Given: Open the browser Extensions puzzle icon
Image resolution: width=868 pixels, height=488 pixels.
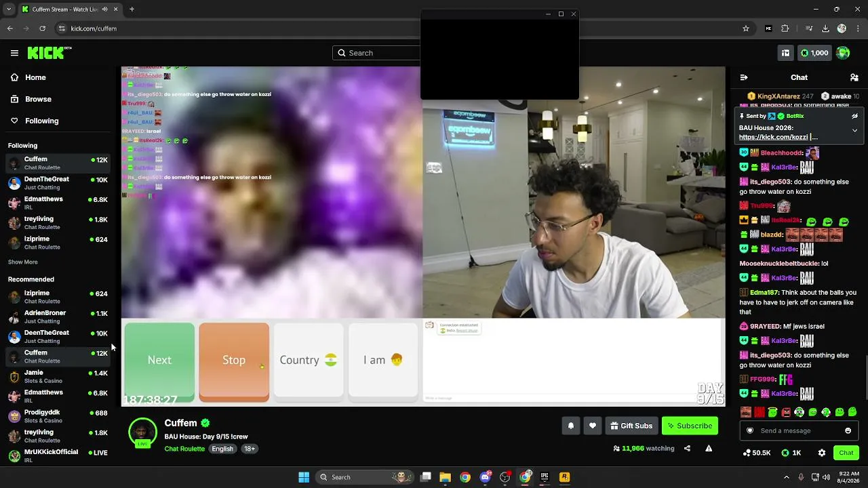Looking at the screenshot, I should 785,28.
